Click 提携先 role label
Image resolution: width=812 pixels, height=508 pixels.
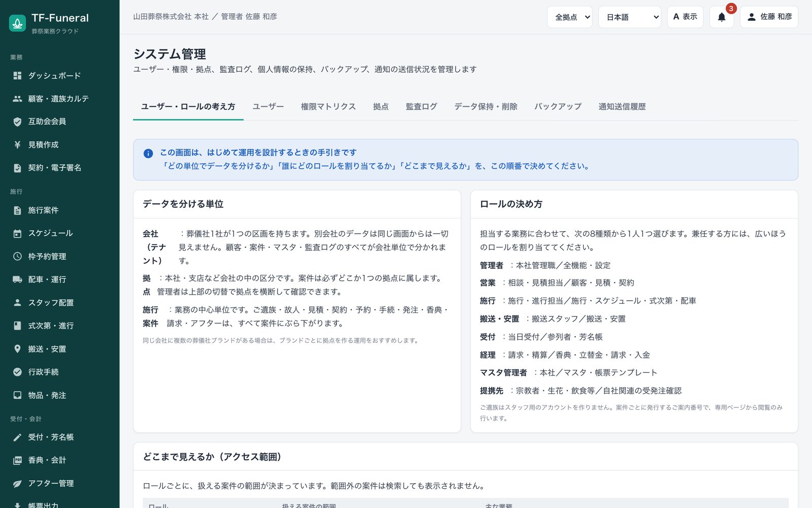(492, 391)
